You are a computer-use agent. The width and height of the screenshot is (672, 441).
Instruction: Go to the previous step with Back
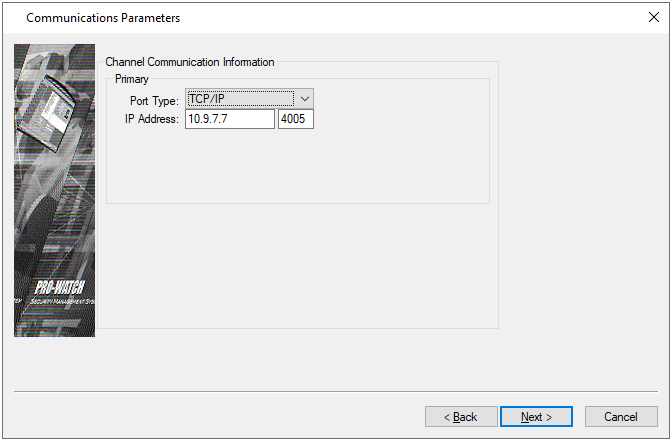pos(461,416)
